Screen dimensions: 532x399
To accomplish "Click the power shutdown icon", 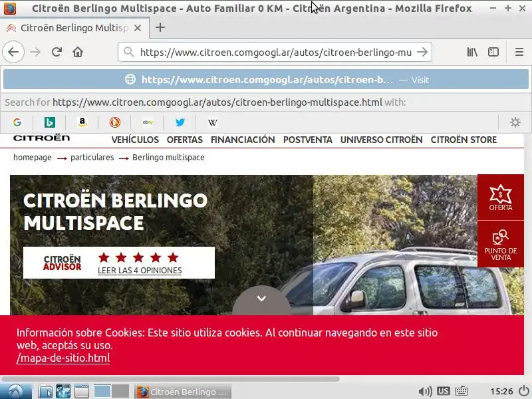I will 525,391.
